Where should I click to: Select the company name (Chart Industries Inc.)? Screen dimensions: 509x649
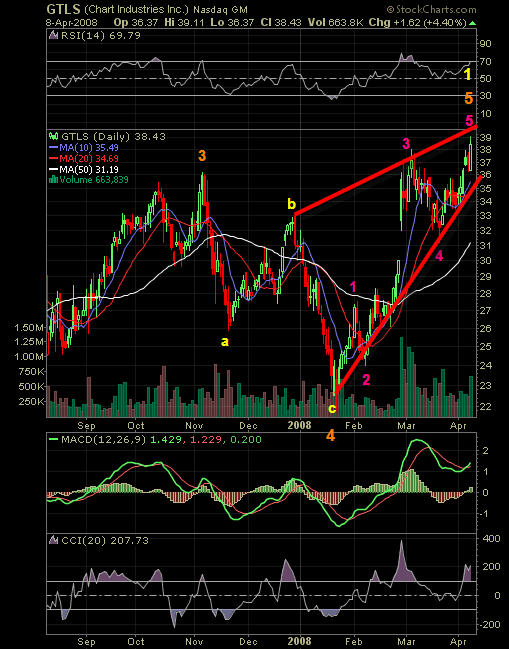137,10
